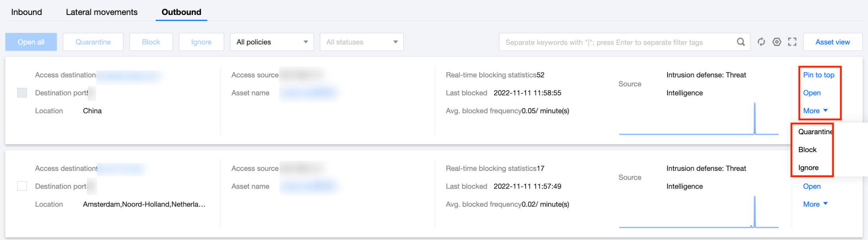Click the refresh icon
Image resolution: width=868 pixels, height=240 pixels.
761,42
